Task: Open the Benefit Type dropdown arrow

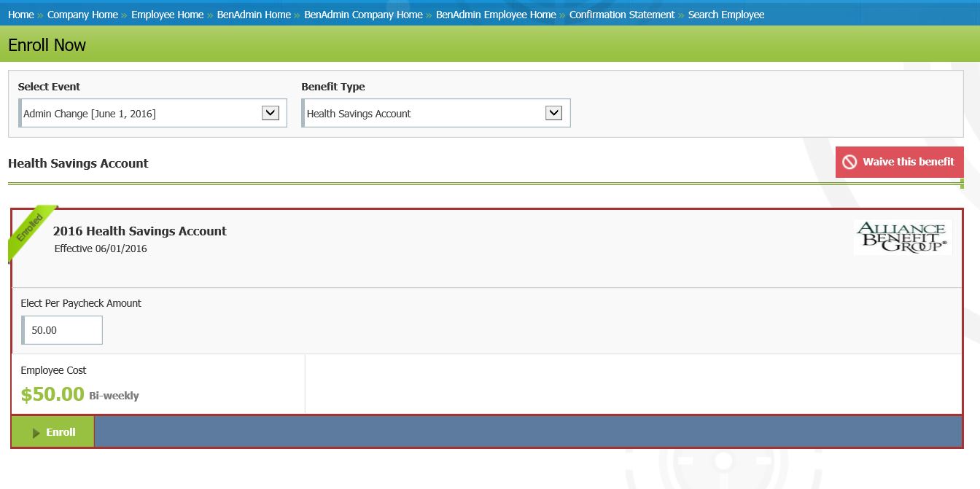Action: [553, 112]
